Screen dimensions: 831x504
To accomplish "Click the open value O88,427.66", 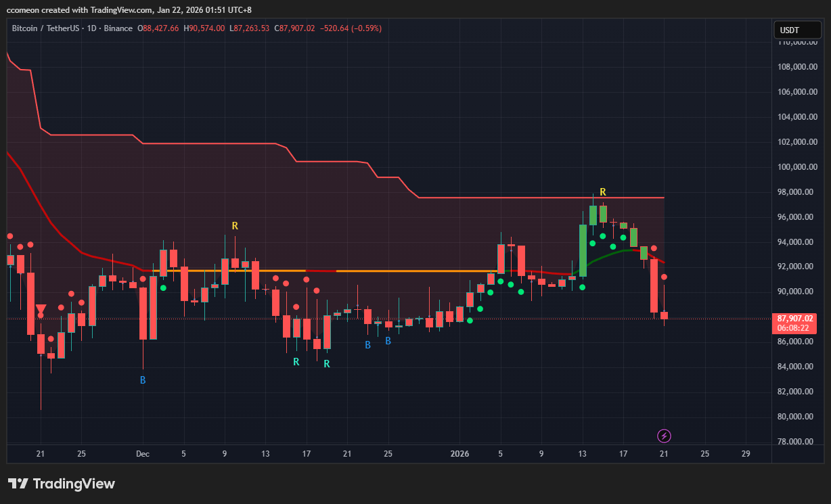I will 158,28.
